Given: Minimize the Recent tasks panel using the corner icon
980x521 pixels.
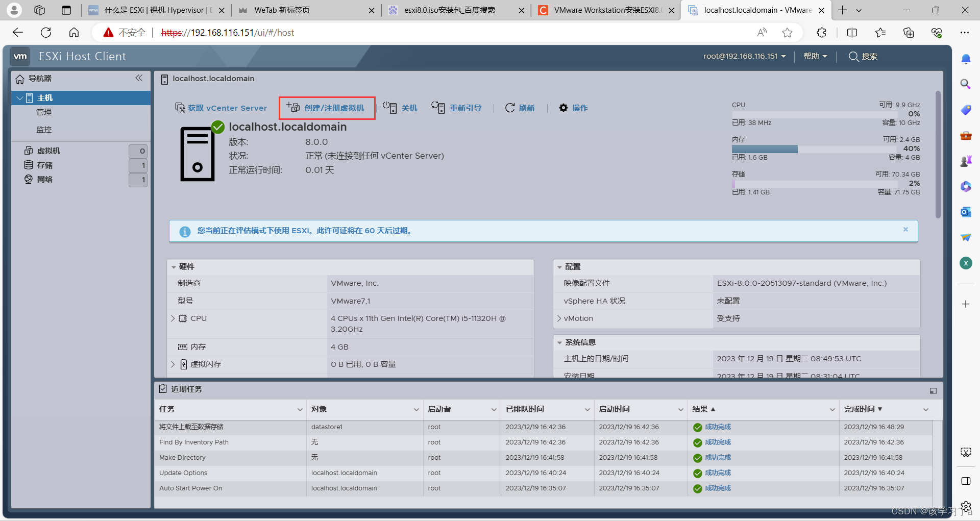Looking at the screenshot, I should (x=933, y=391).
